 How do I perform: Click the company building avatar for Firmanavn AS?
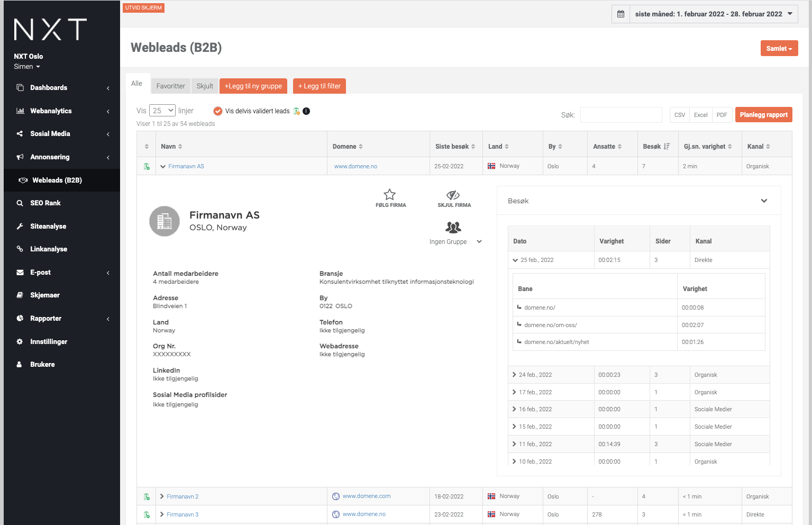pos(165,221)
